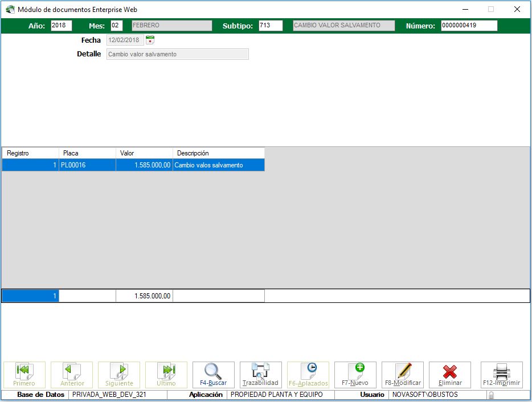
Task: Click the Subtipo code field
Action: [x=271, y=26]
